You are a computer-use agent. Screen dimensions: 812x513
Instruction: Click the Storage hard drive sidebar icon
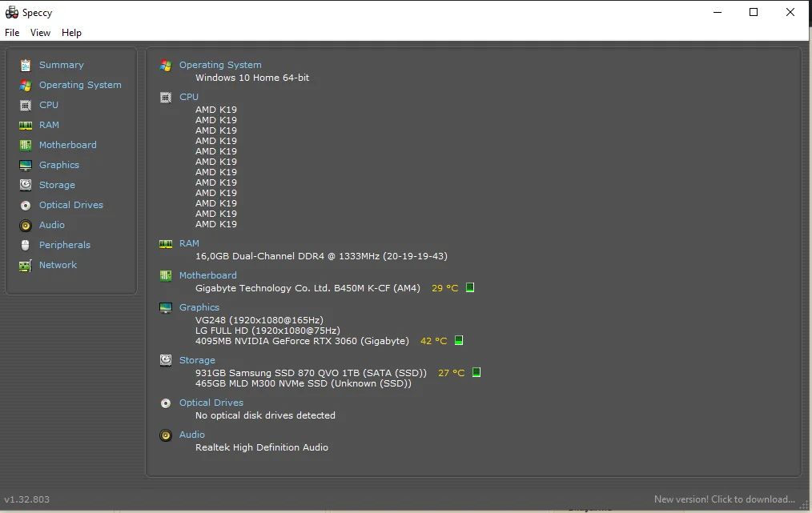pyautogui.click(x=26, y=185)
